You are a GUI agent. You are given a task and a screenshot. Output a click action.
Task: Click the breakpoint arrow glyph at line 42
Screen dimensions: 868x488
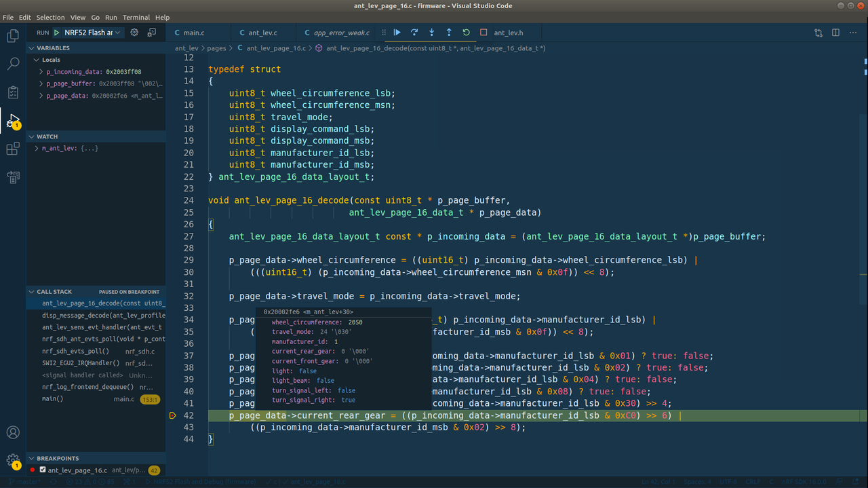pyautogui.click(x=173, y=415)
